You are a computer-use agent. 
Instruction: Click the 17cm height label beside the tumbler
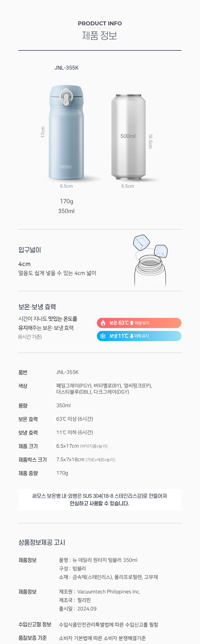coord(43,132)
